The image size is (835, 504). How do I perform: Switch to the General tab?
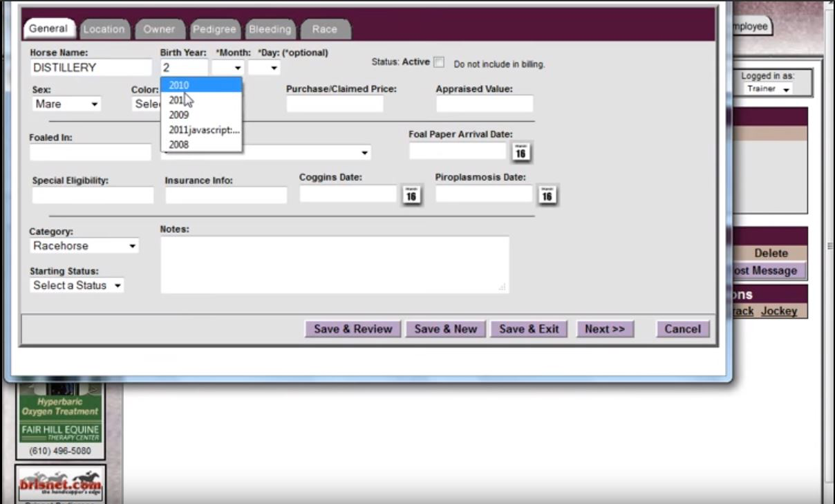(x=48, y=29)
